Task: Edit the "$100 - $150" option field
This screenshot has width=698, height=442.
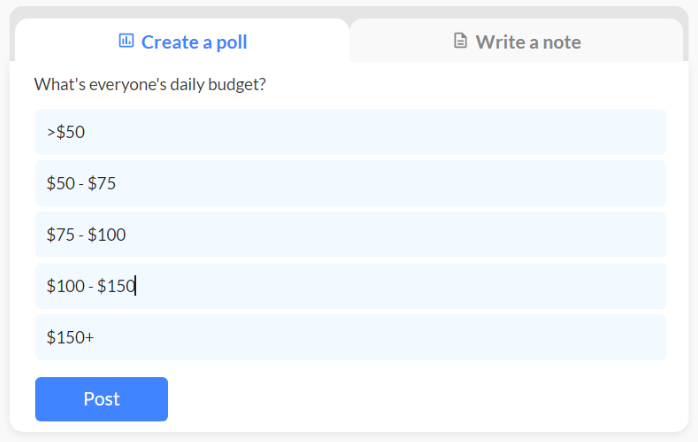Action: tap(350, 287)
